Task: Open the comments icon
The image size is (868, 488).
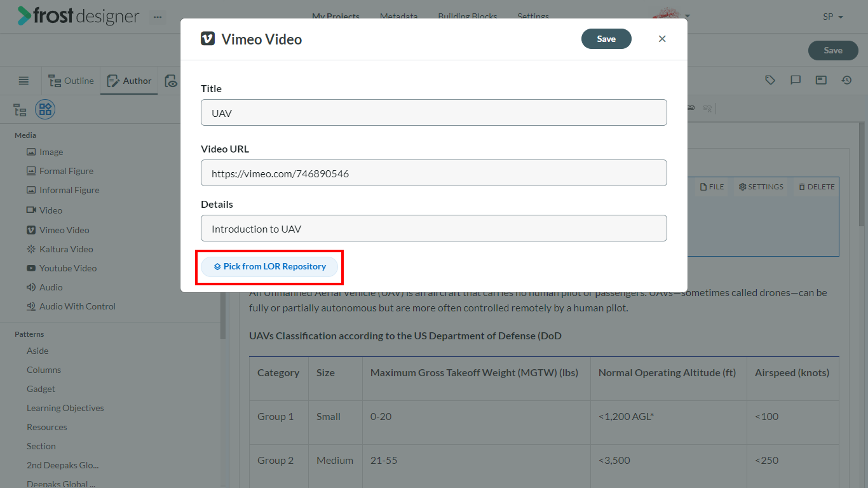Action: point(796,80)
